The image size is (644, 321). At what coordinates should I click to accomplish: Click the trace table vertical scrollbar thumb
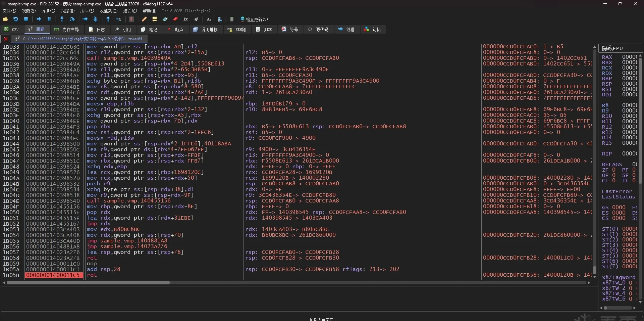(595, 270)
